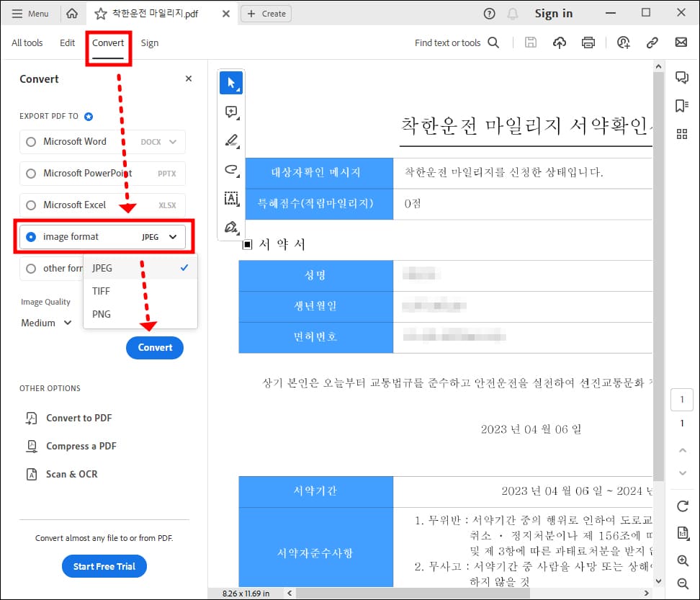Switch to the Edit tab
Image resolution: width=700 pixels, height=600 pixels.
tap(67, 42)
